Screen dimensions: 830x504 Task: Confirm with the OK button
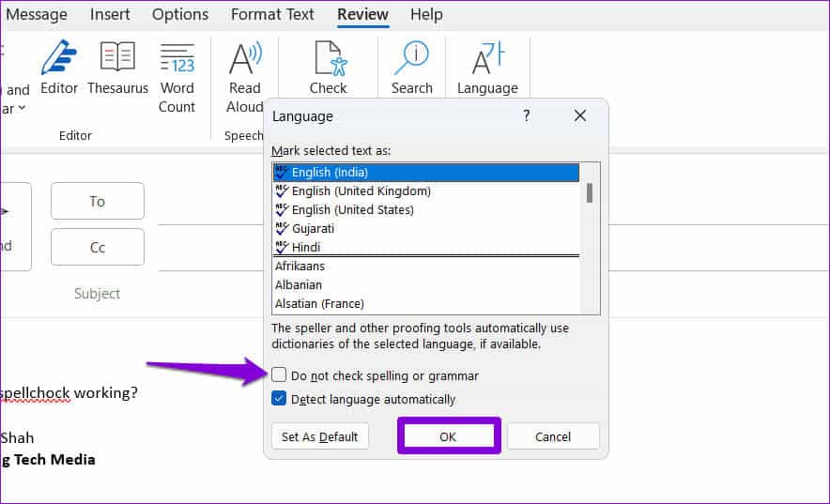(448, 436)
